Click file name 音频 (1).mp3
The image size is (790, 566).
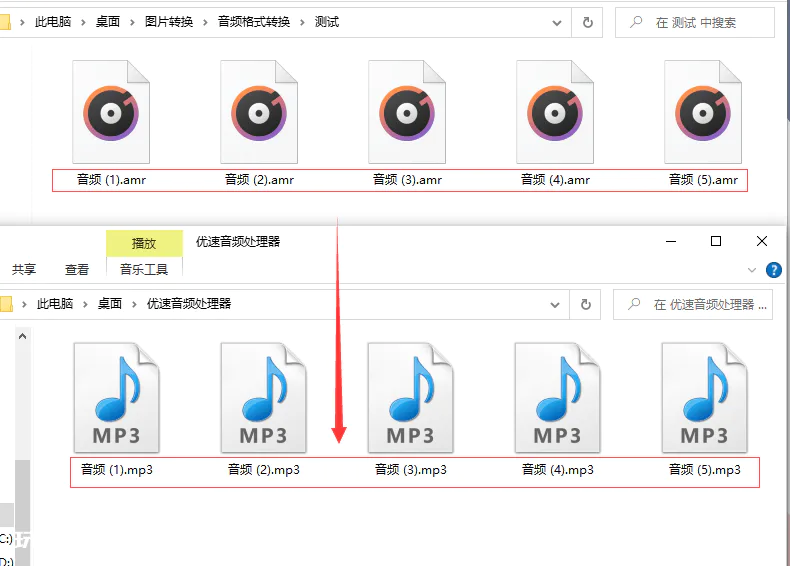coord(117,470)
